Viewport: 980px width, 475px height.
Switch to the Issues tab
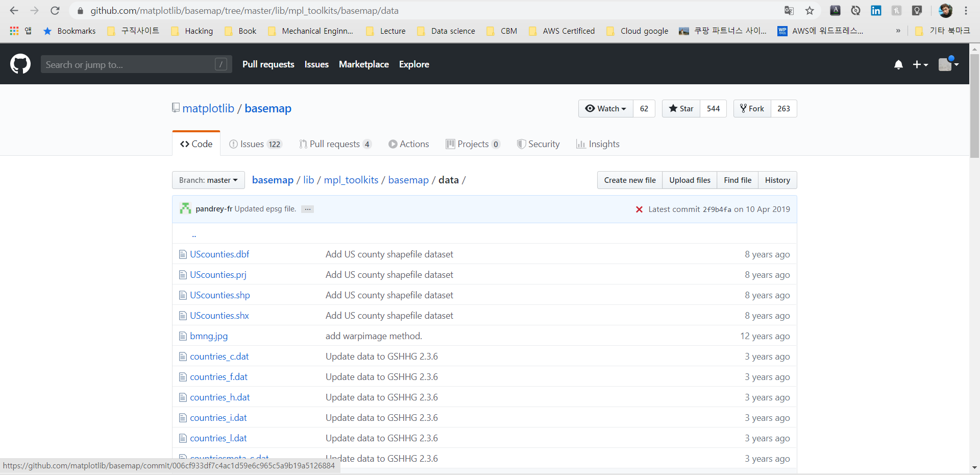[255, 144]
